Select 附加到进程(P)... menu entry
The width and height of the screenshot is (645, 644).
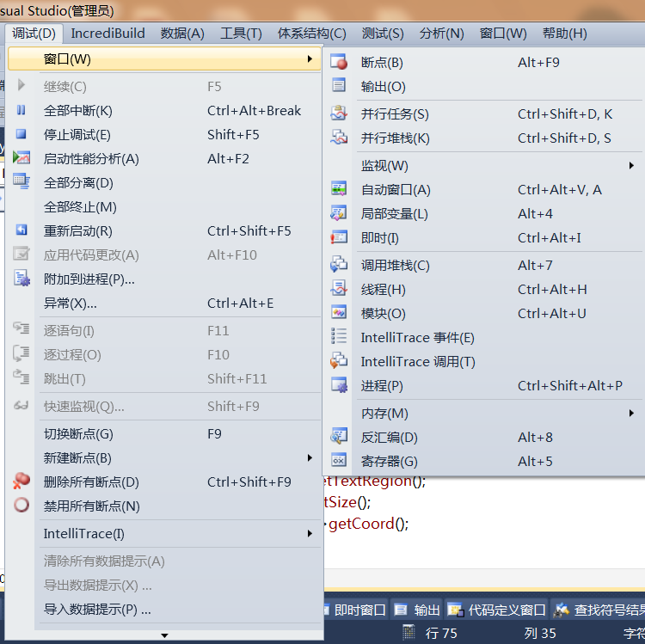[x=164, y=279]
